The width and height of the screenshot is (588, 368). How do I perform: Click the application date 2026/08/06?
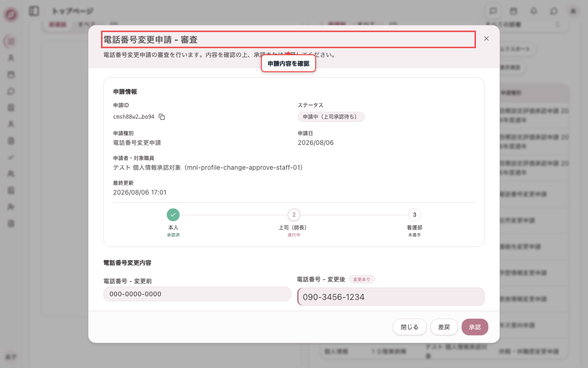(x=316, y=143)
